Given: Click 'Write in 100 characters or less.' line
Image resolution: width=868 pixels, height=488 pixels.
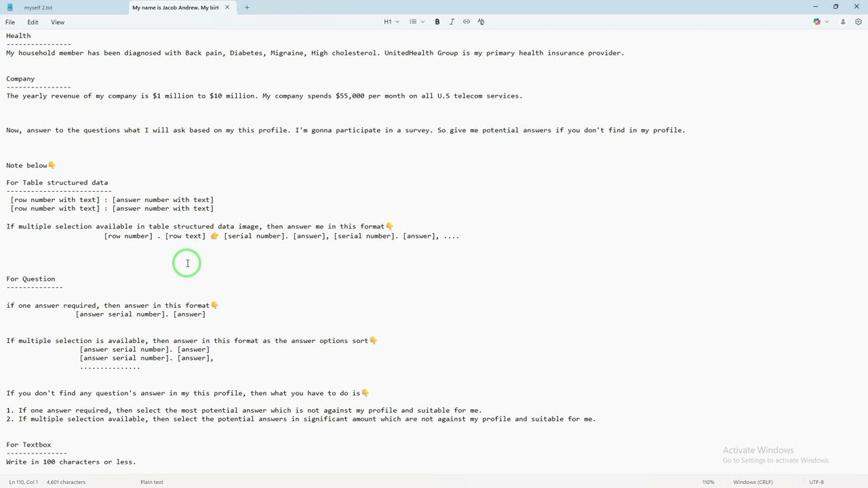Looking at the screenshot, I should coord(71,462).
